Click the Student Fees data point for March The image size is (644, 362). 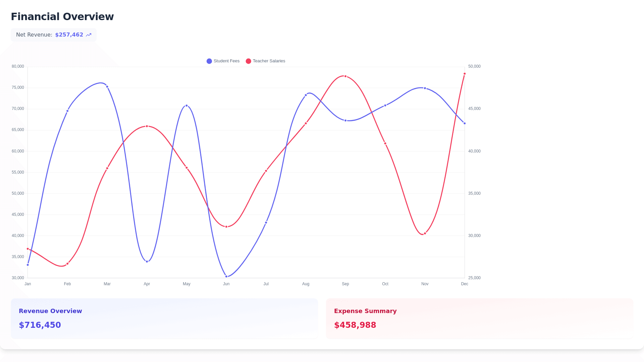pyautogui.click(x=107, y=87)
